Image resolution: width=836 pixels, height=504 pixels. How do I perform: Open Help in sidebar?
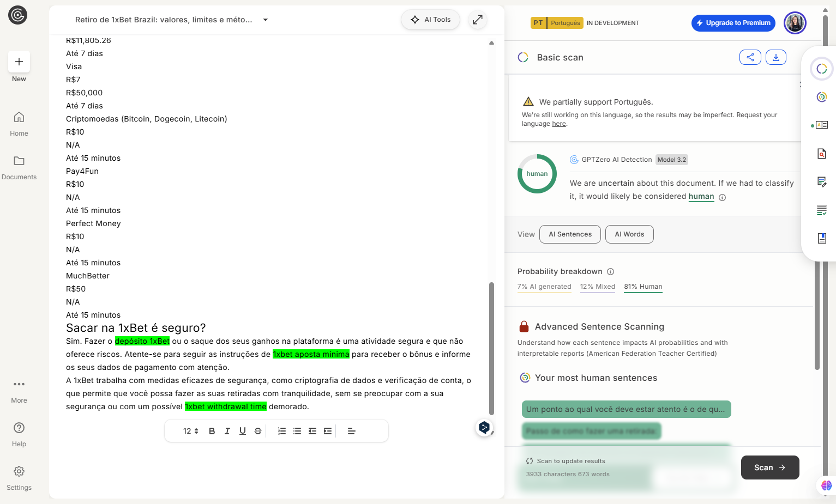point(19,434)
